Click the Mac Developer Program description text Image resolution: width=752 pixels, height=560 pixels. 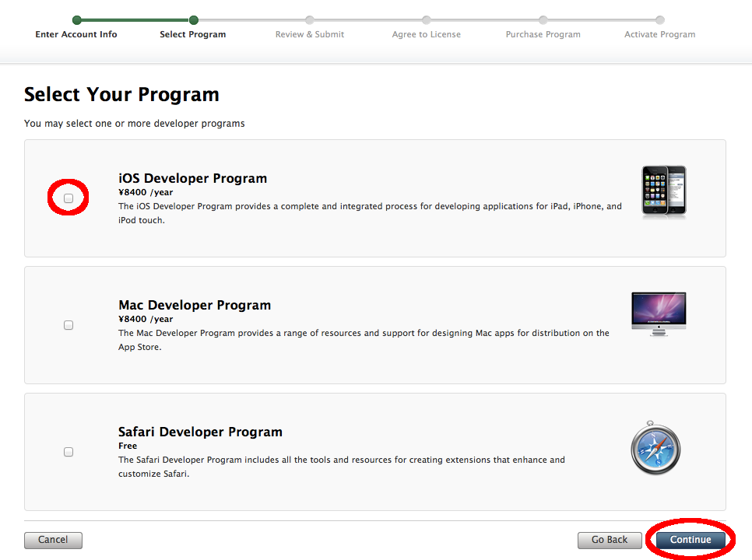pos(364,340)
